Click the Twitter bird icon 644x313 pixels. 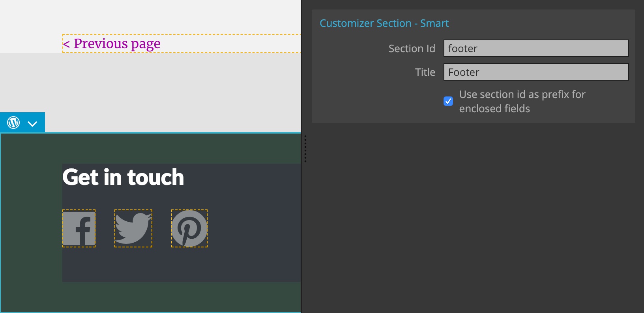[x=133, y=228]
